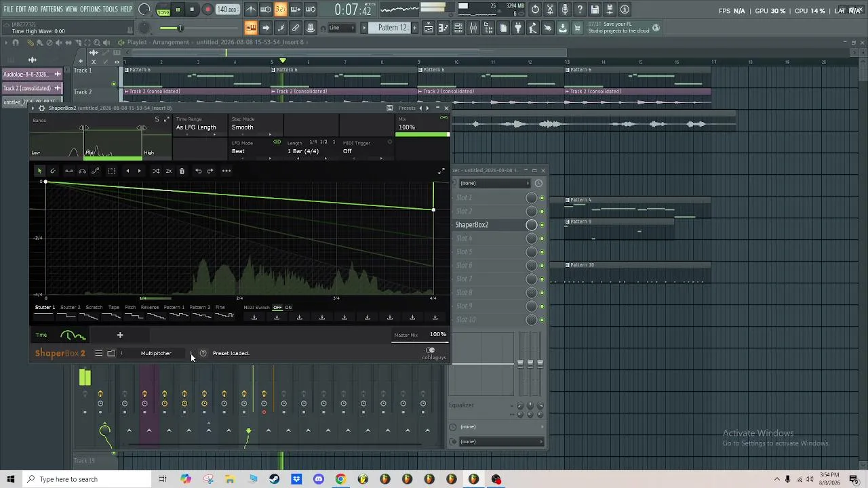Select the Scratch wave preset
Image resolution: width=868 pixels, height=488 pixels.
pos(94,308)
